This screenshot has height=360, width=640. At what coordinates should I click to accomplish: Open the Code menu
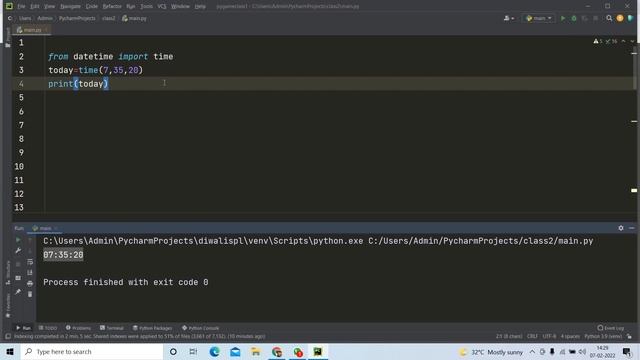point(91,6)
